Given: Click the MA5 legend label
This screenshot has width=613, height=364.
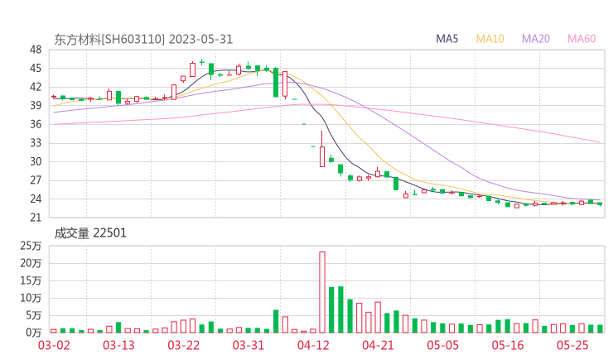Looking at the screenshot, I should click(x=446, y=39).
